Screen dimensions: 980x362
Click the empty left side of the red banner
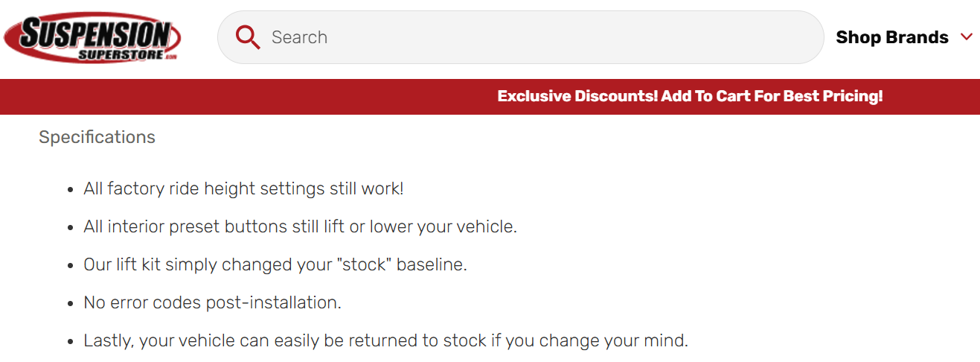(x=223, y=96)
